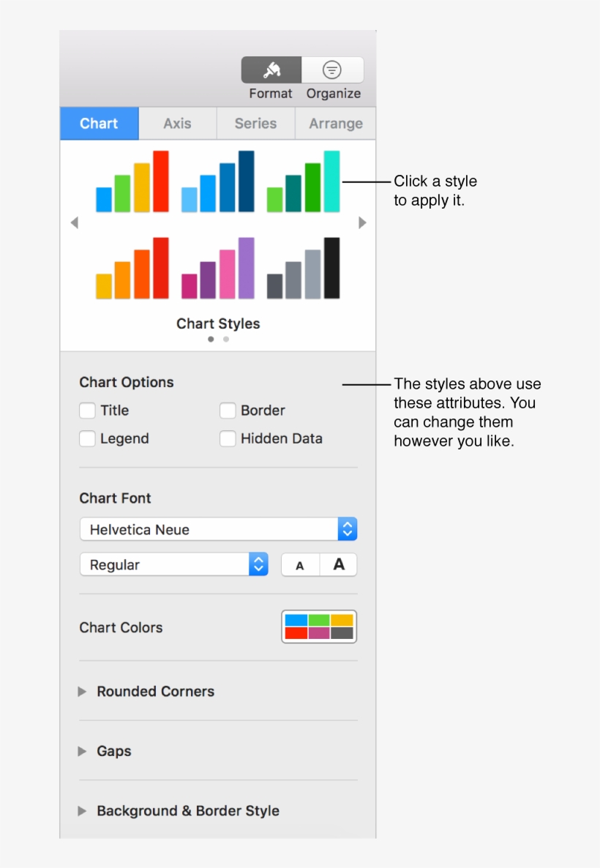Open the Organize panel icon
Image resolution: width=600 pixels, height=868 pixels.
click(333, 70)
